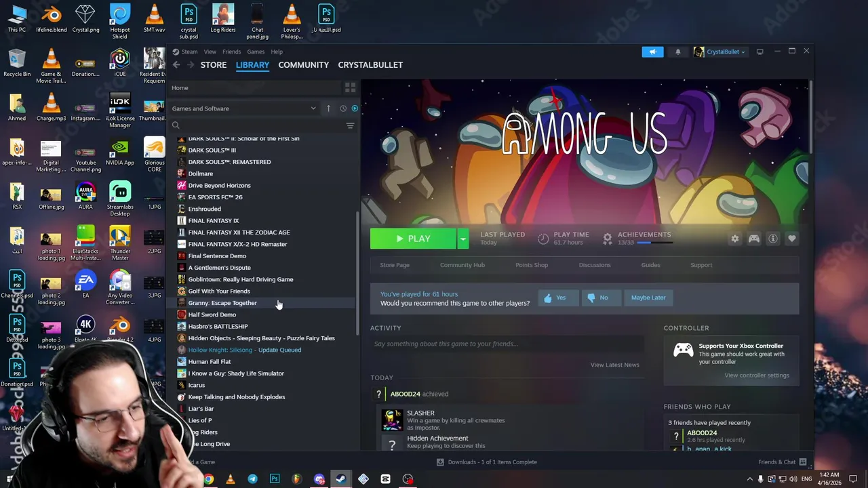This screenshot has width=868, height=488.
Task: Open the Community Hub link
Action: [x=462, y=265]
